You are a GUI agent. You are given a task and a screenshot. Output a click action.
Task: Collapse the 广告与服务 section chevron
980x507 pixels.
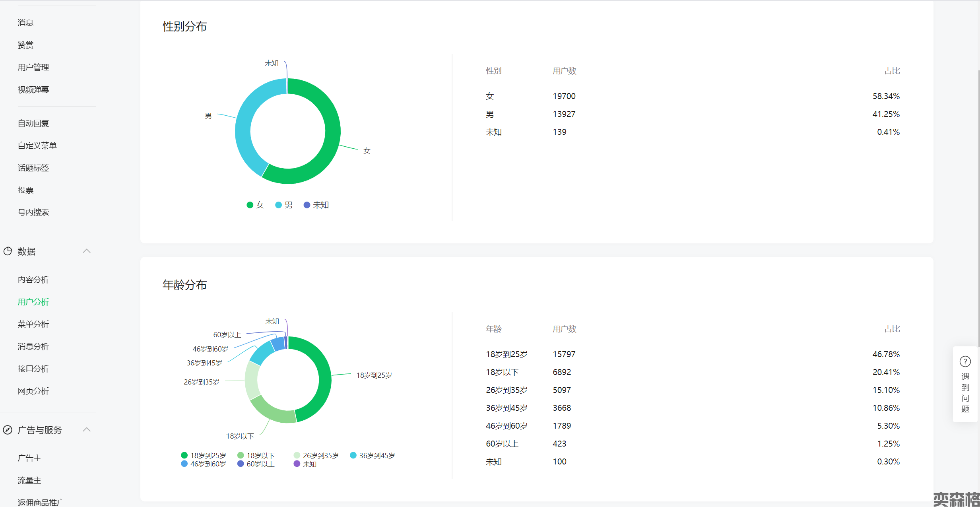[87, 429]
